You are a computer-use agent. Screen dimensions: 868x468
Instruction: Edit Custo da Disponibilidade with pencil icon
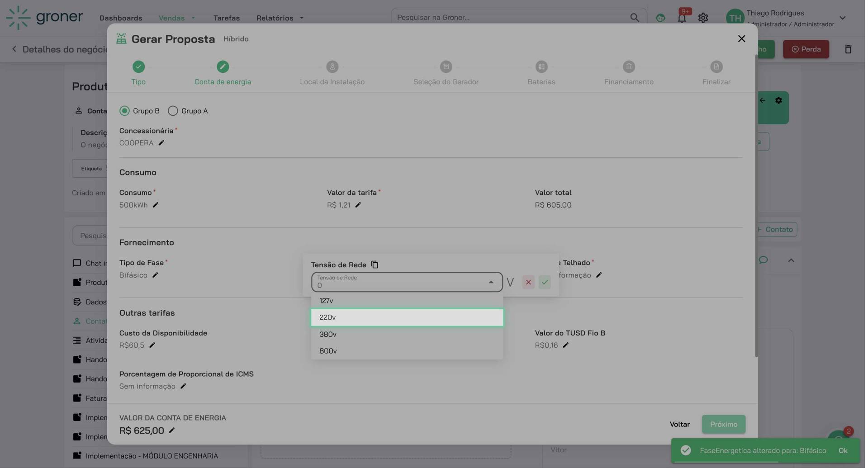coord(152,345)
